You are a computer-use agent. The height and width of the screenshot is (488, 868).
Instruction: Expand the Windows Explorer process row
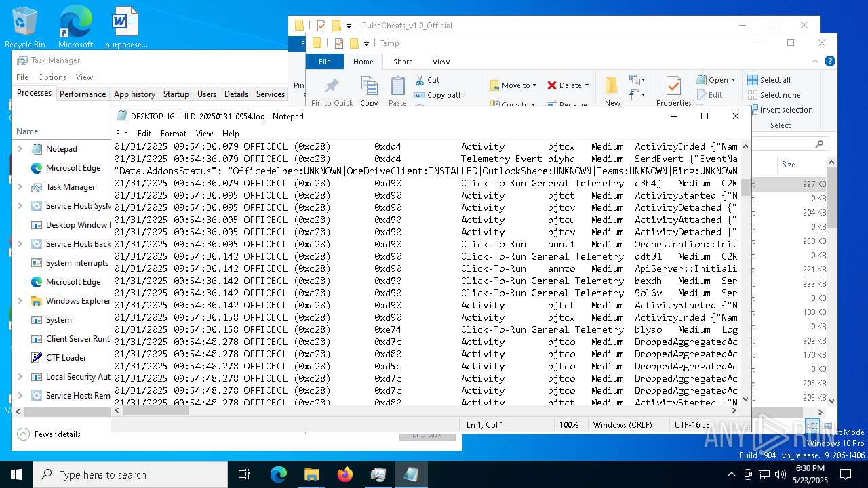point(20,301)
